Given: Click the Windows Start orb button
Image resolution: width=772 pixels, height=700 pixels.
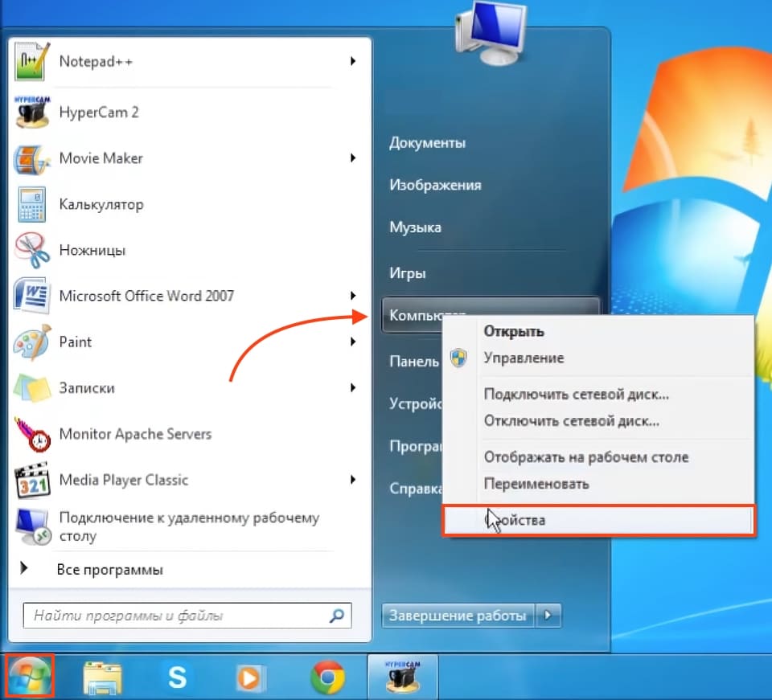Looking at the screenshot, I should tap(30, 677).
